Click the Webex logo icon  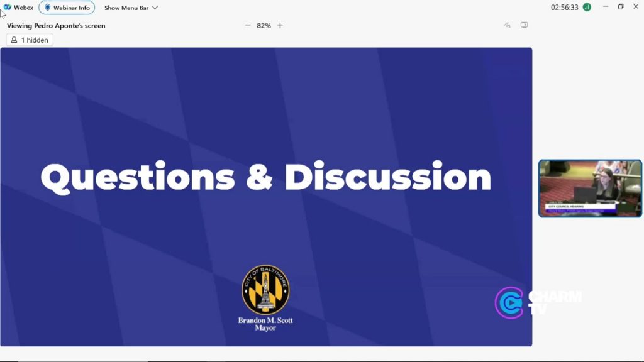point(8,8)
